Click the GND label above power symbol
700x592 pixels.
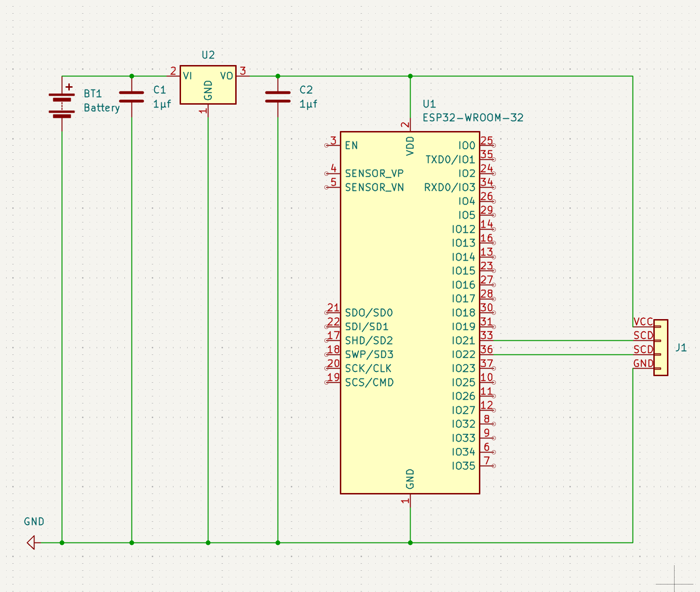[x=34, y=521]
